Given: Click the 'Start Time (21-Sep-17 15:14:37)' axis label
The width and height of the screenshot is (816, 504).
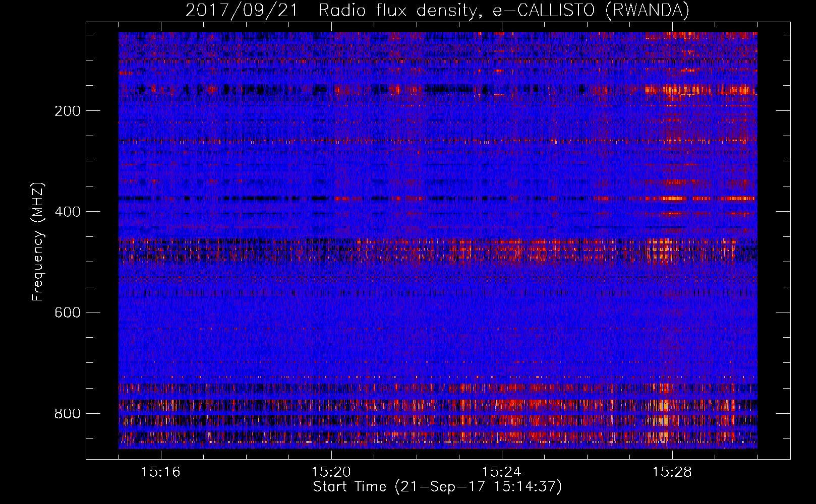Looking at the screenshot, I should point(437,487).
